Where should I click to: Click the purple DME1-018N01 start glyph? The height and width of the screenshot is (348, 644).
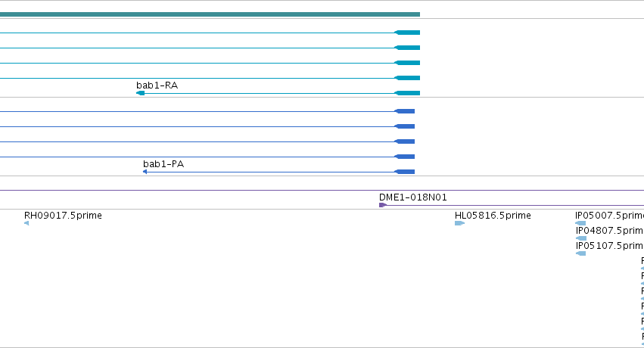(382, 205)
